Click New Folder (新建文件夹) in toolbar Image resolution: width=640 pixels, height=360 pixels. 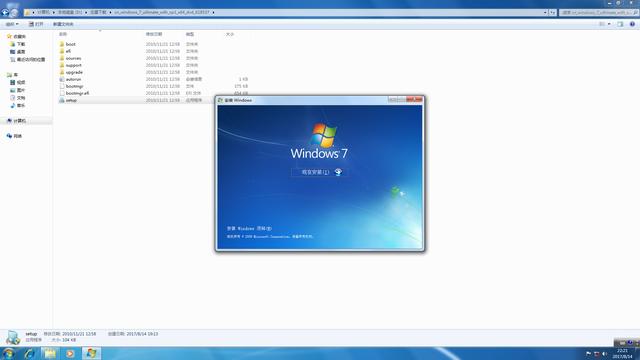pos(63,24)
